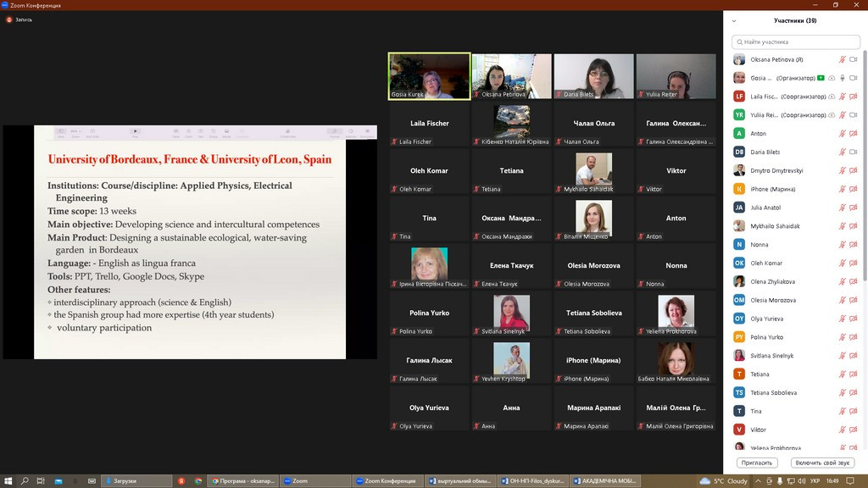Click Laila Fischer's disabled camera icon
Viewport: 868px width, 488px height.
854,97
